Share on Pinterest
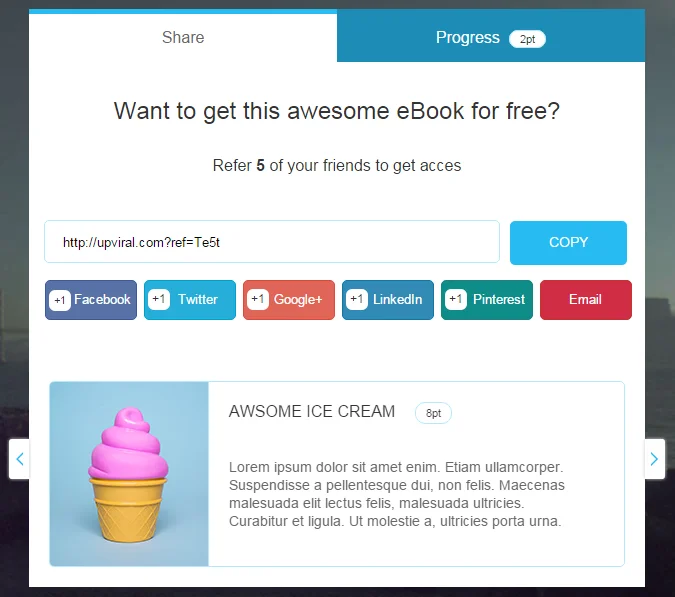 click(487, 300)
